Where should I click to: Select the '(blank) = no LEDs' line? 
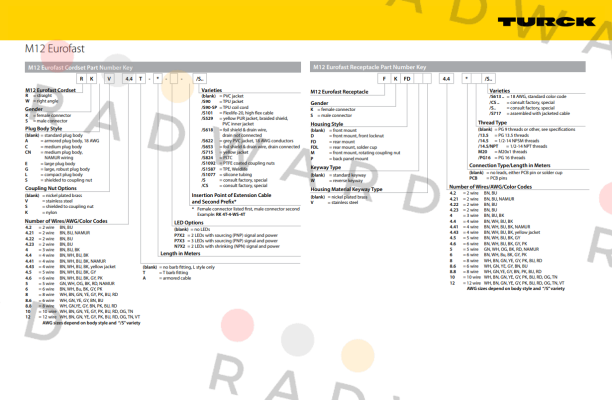(192, 229)
